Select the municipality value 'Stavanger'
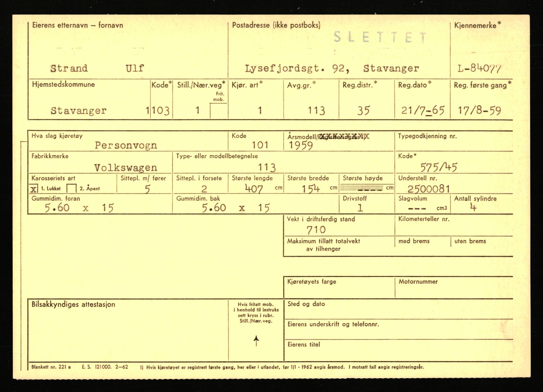The image size is (543, 392). [x=78, y=111]
